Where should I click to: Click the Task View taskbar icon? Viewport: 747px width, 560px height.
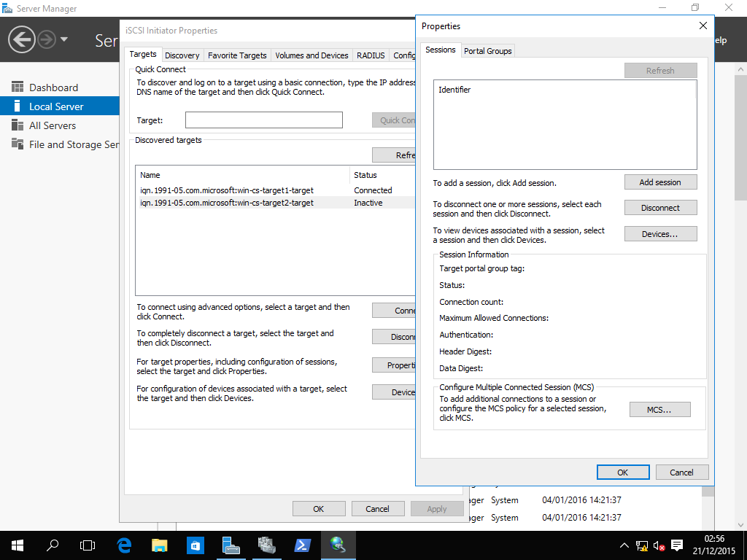(x=88, y=545)
